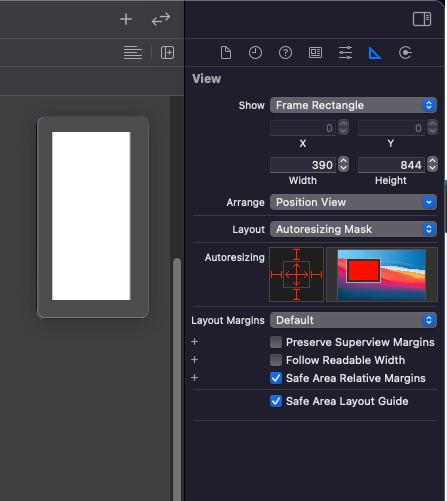Toggle the bottom strut in autoresizing control
Screen dimensions: 447x501
(296, 295)
